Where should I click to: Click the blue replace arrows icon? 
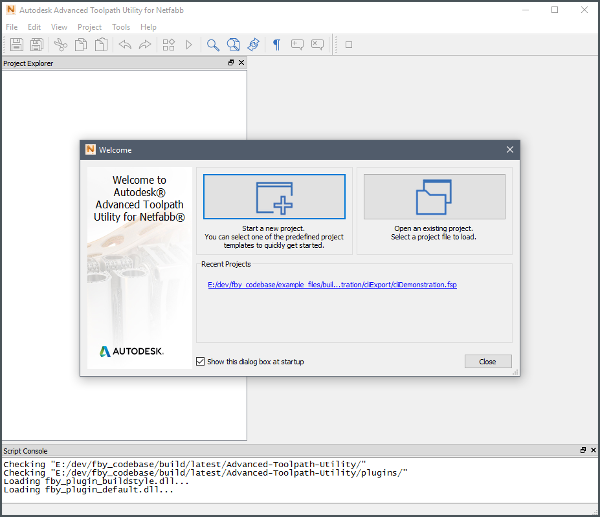click(x=253, y=45)
